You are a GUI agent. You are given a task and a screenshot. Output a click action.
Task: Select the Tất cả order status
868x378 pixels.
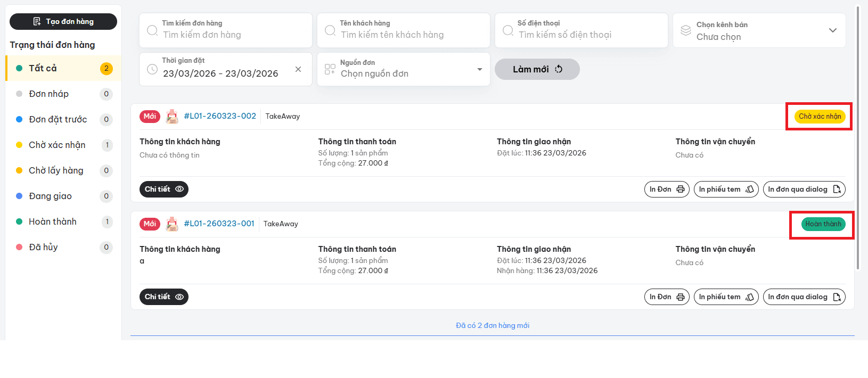pyautogui.click(x=63, y=68)
